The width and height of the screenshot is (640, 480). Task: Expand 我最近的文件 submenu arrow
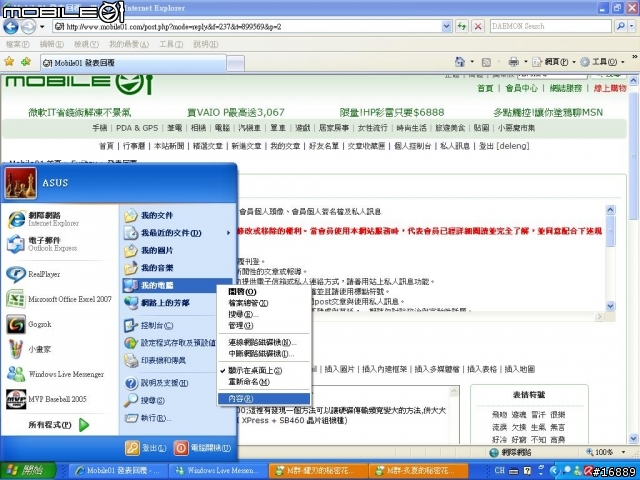click(228, 233)
